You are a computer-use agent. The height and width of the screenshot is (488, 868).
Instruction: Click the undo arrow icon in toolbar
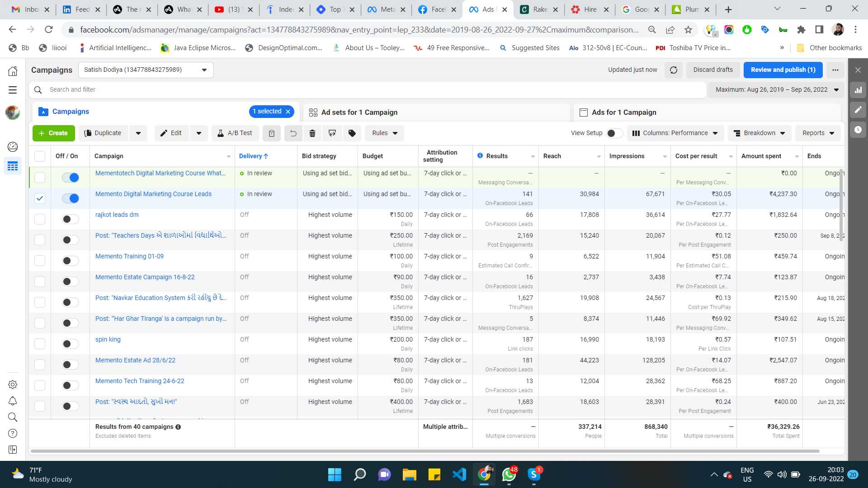293,133
